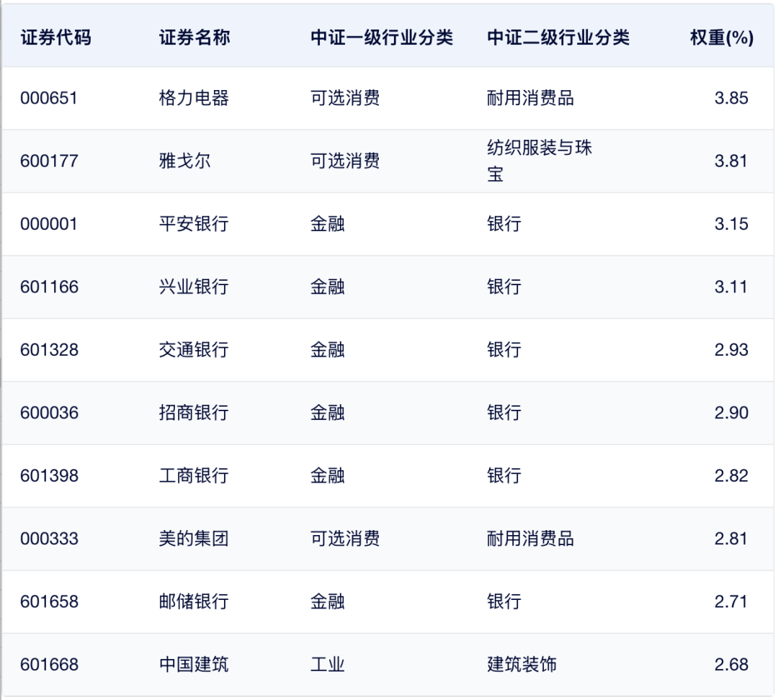
Task: Click weight value 2.68
Action: tap(731, 665)
